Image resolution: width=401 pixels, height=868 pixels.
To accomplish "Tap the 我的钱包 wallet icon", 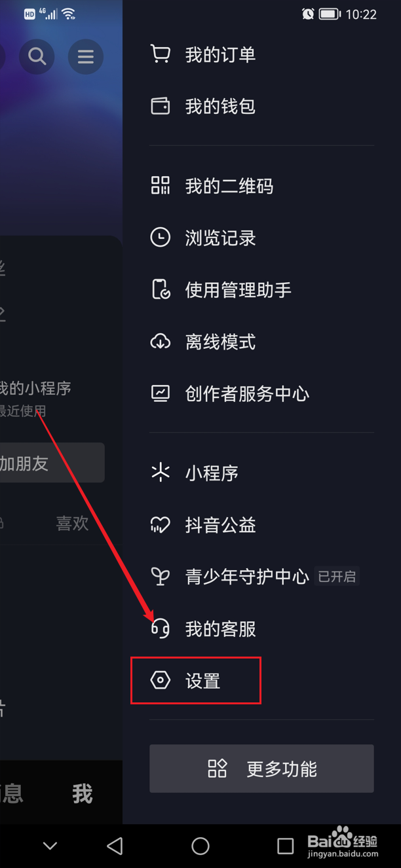I will tap(161, 106).
